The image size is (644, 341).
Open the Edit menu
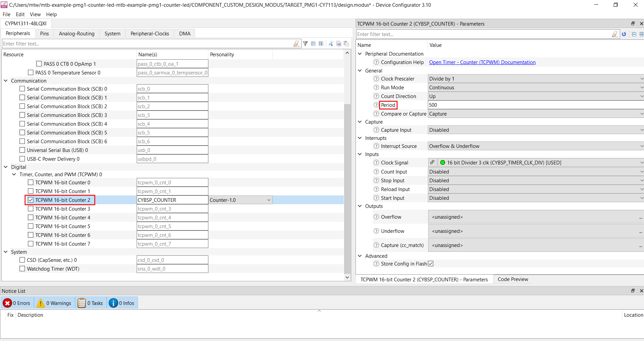click(x=20, y=14)
